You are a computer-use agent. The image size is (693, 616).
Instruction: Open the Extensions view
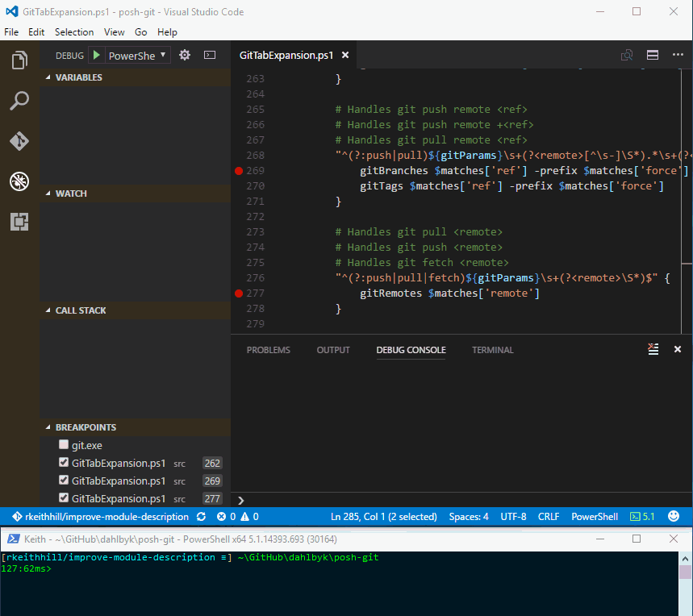tap(19, 222)
